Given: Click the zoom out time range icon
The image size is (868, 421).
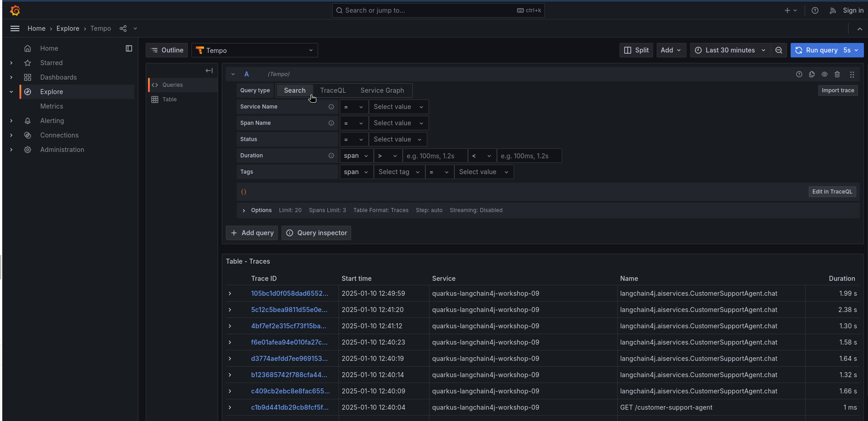Looking at the screenshot, I should tap(778, 50).
